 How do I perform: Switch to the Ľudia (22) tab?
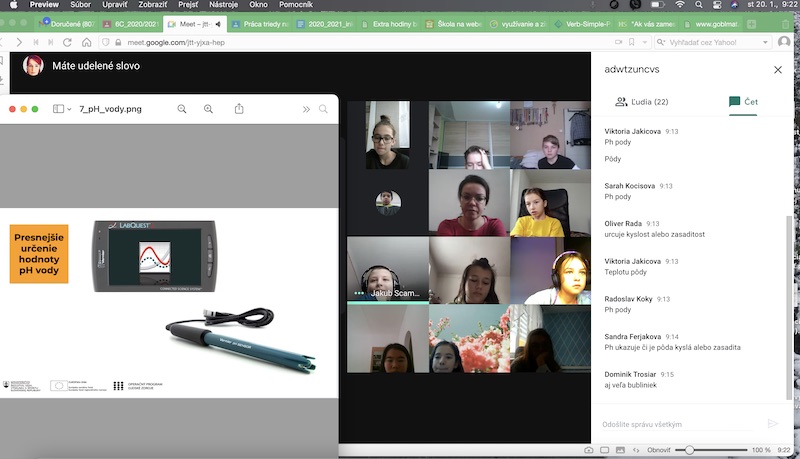pos(642,101)
